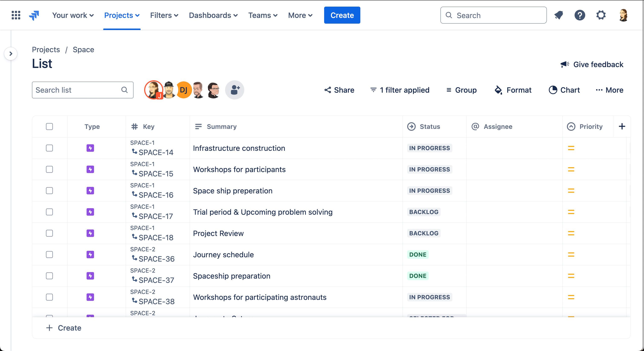
Task: Open the notifications bell icon
Action: tap(559, 15)
